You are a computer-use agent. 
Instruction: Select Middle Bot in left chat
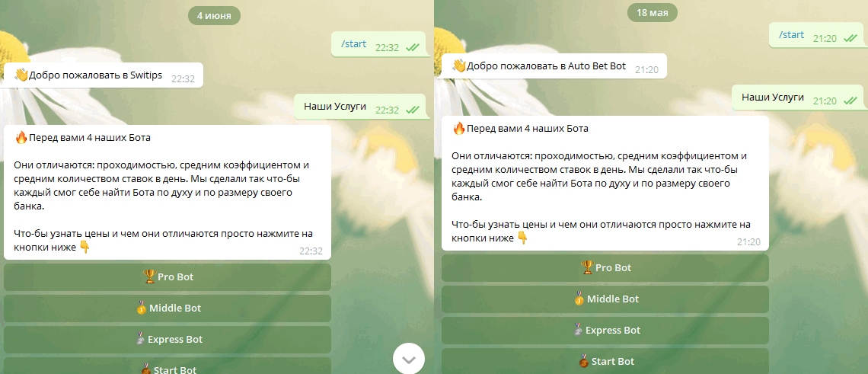tap(168, 308)
